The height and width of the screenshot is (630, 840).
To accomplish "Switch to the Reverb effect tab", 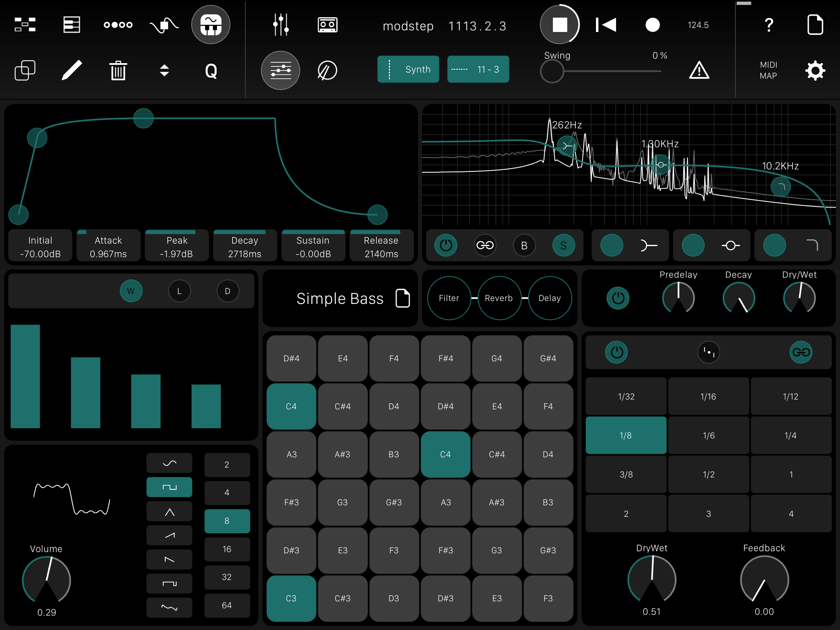I will point(499,298).
